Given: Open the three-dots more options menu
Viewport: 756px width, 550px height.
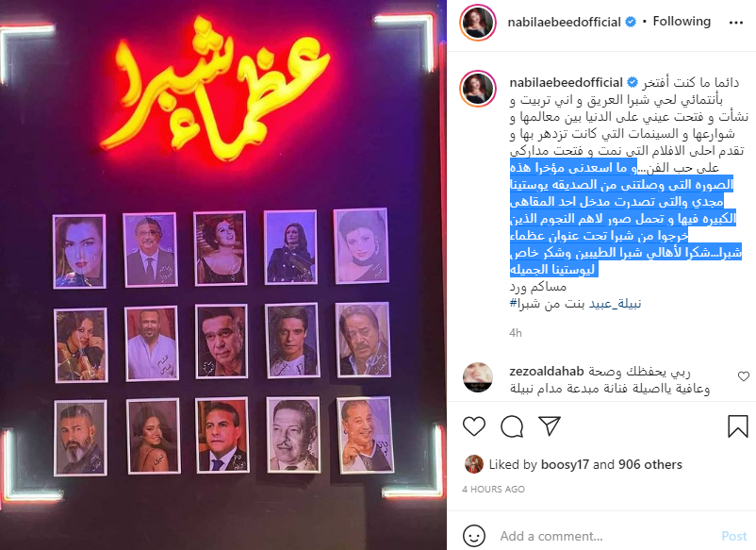Looking at the screenshot, I should [x=736, y=23].
